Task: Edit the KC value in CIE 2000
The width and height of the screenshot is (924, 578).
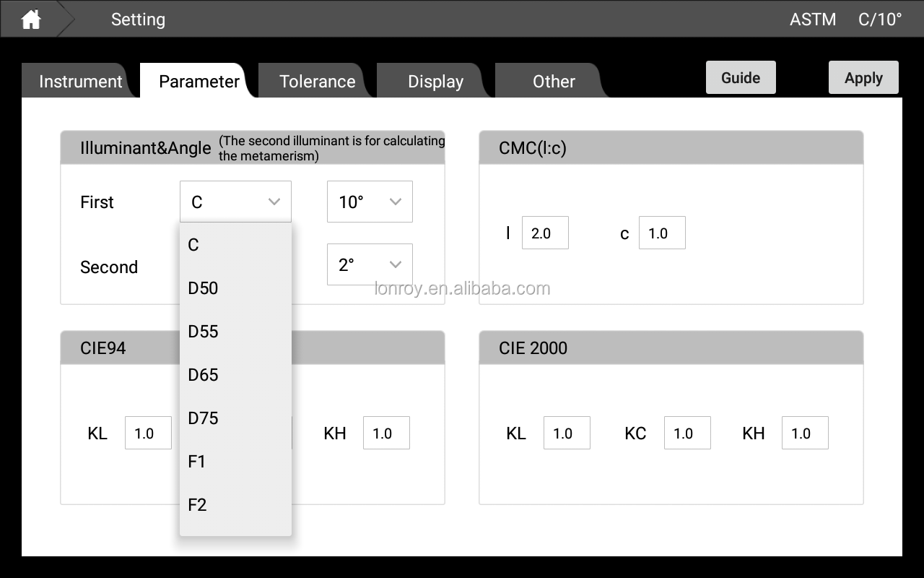Action: 687,432
